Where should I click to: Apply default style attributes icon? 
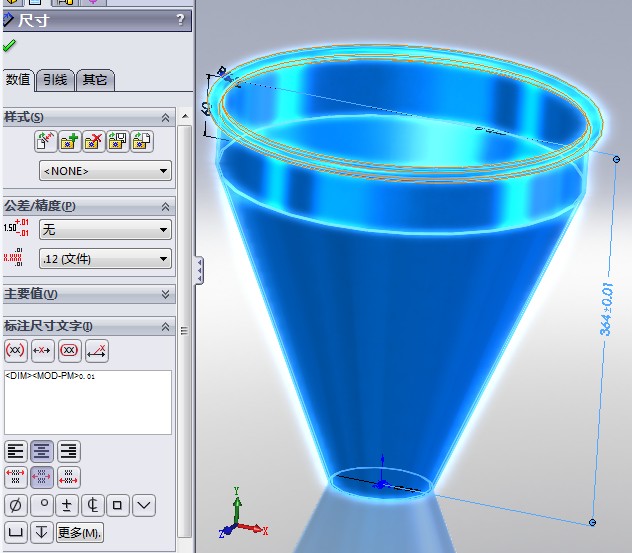click(45, 141)
